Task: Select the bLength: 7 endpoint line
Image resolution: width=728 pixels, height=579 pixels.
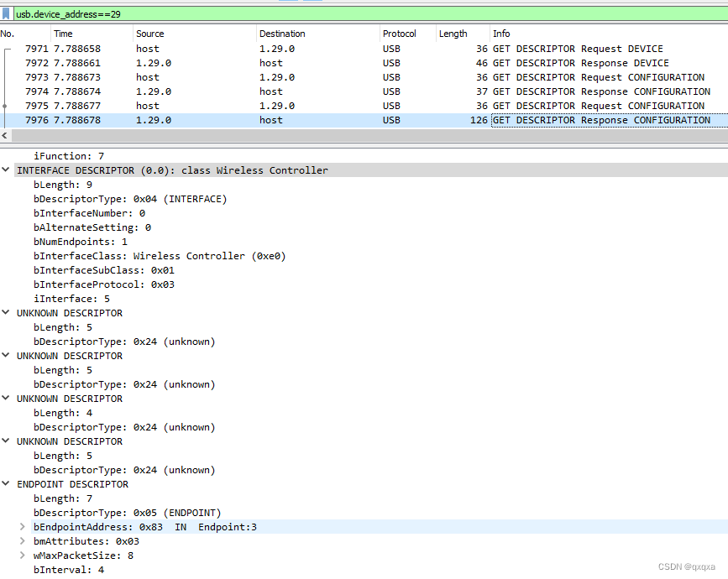Action: (63, 498)
